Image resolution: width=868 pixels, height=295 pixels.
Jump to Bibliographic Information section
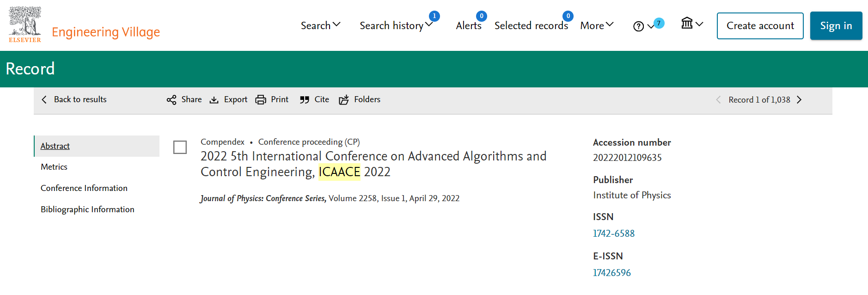[87, 209]
